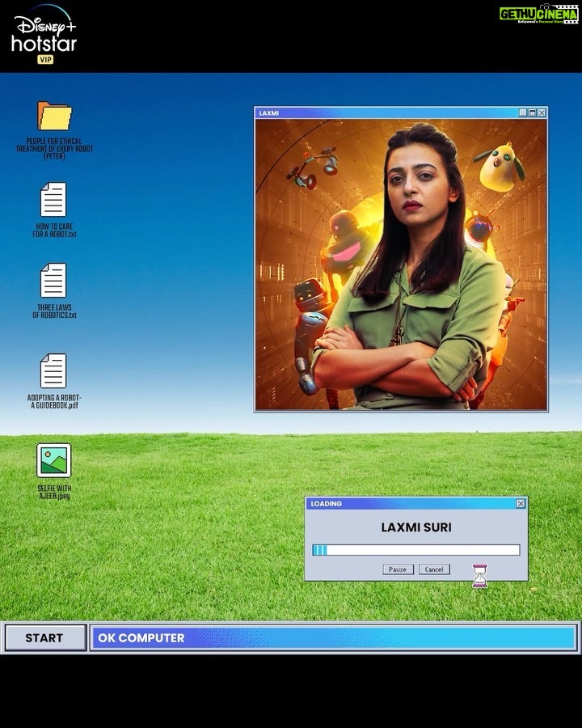
Task: Close the LAXMI window
Action: tap(542, 112)
